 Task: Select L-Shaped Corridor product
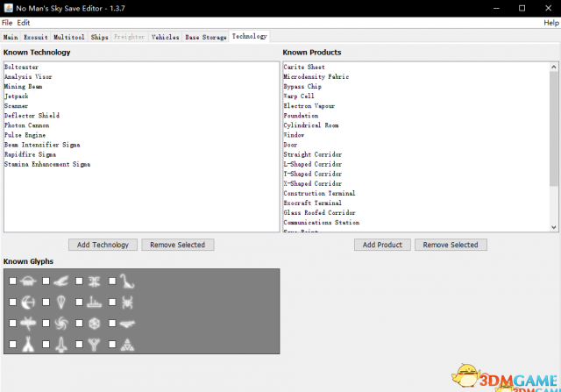[416, 164]
